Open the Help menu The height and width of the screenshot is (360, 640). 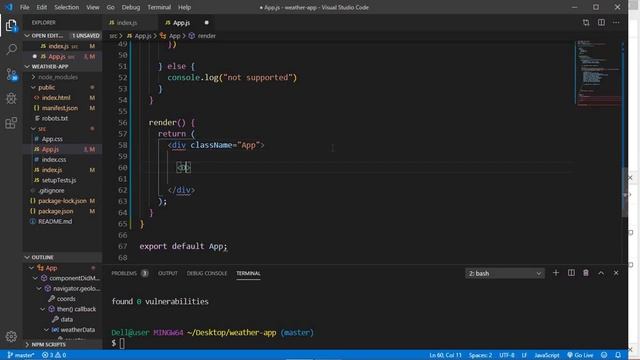point(184,7)
